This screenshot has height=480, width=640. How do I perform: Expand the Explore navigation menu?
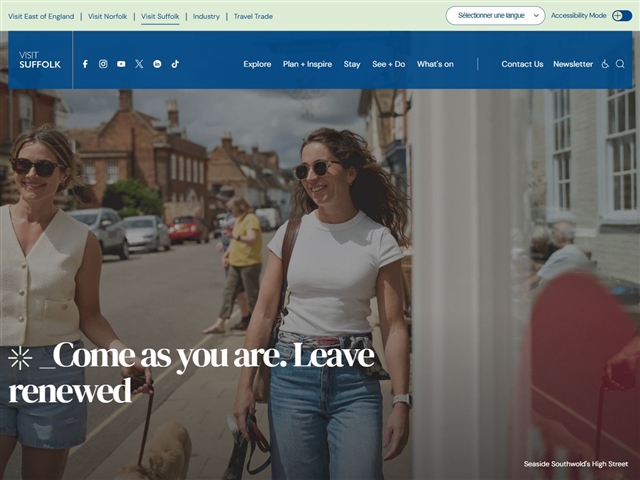pyautogui.click(x=257, y=64)
